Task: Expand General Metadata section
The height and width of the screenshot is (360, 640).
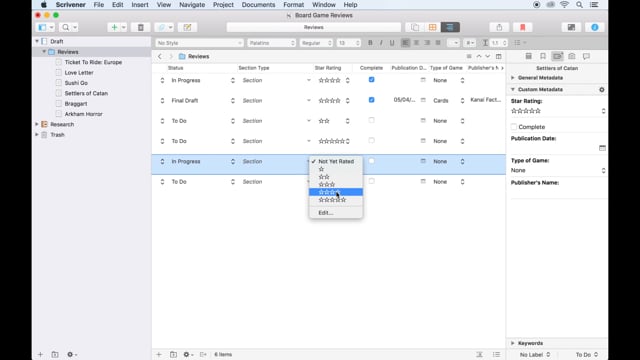Action: tap(513, 78)
